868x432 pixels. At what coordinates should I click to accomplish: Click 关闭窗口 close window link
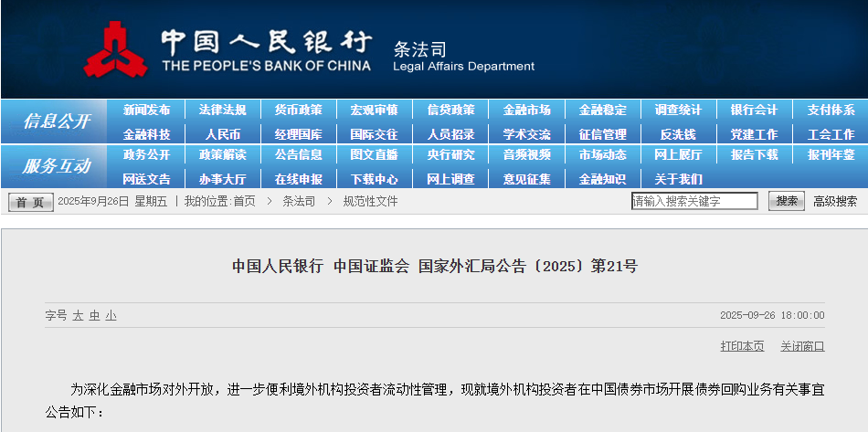(802, 346)
